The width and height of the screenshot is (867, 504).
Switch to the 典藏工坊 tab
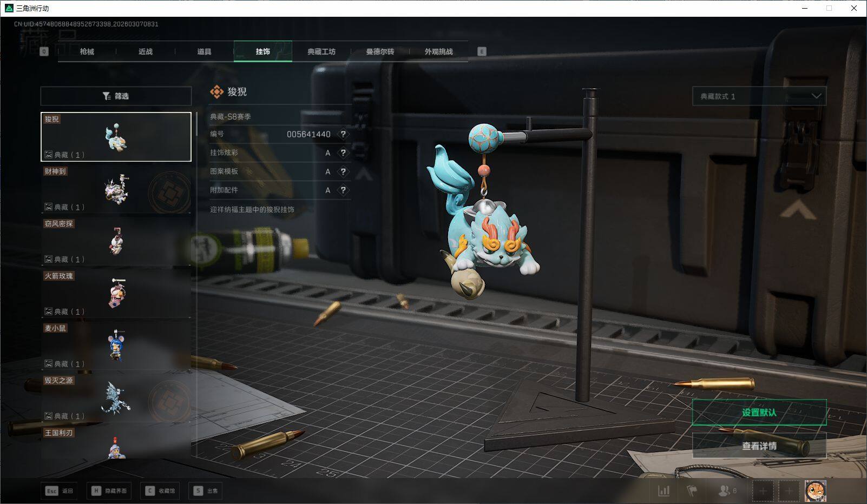coord(321,51)
